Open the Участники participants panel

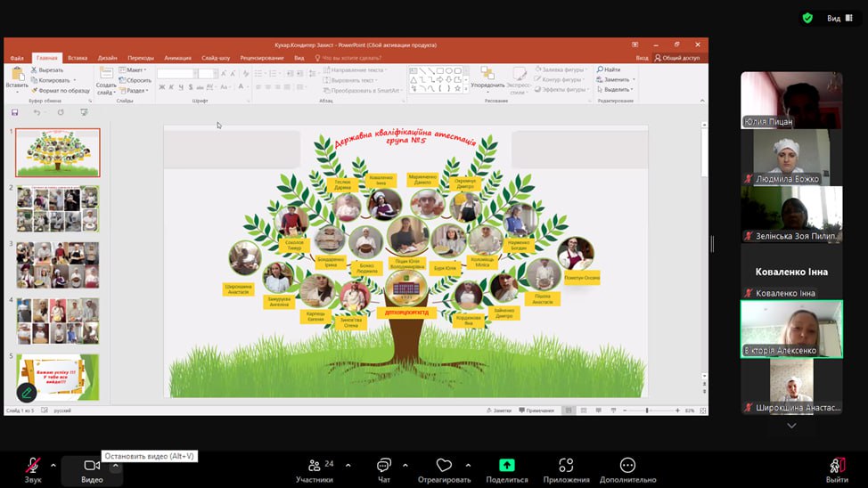click(x=314, y=466)
